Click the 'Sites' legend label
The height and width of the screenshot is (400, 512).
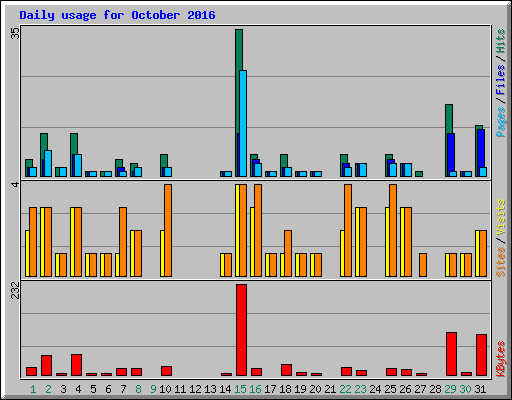click(x=500, y=262)
